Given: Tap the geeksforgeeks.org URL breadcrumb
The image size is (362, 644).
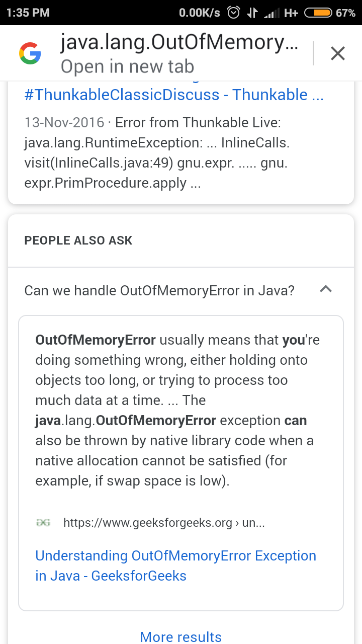Looking at the screenshot, I should click(164, 523).
